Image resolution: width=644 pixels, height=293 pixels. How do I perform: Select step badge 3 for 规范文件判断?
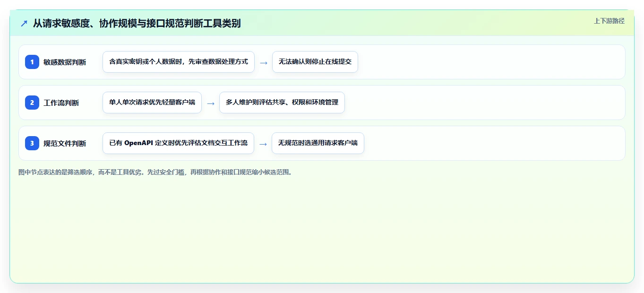32,143
